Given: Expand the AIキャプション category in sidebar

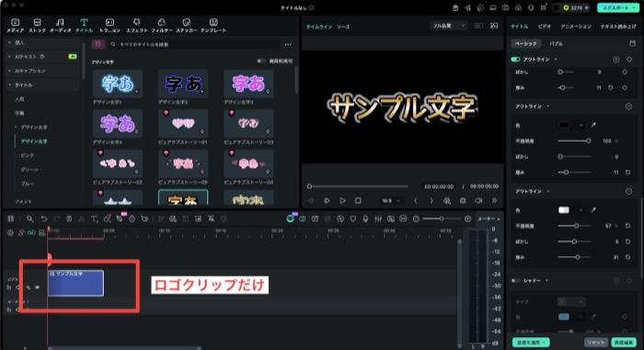Looking at the screenshot, I should pyautogui.click(x=9, y=71).
